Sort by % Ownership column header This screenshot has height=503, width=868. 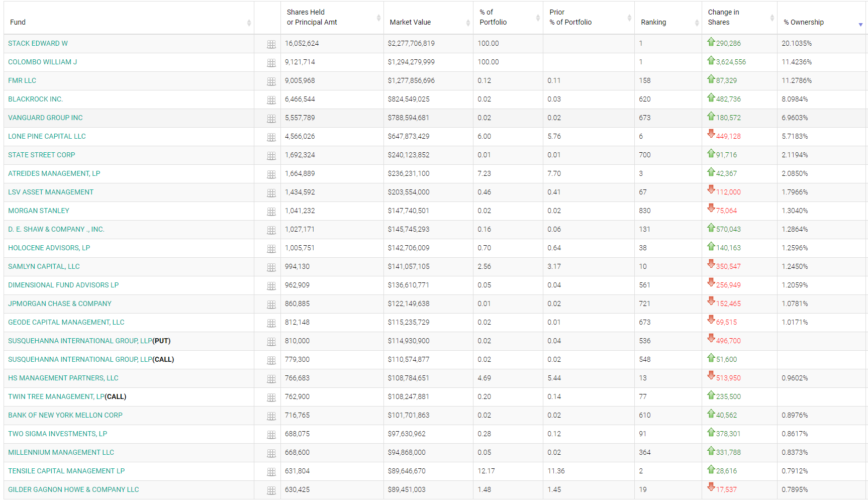pos(822,18)
